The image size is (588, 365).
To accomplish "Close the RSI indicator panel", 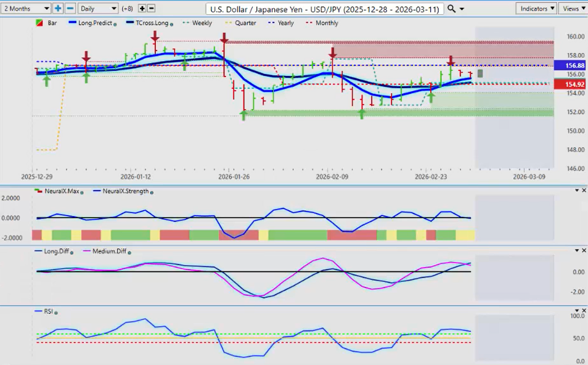I will (x=584, y=311).
